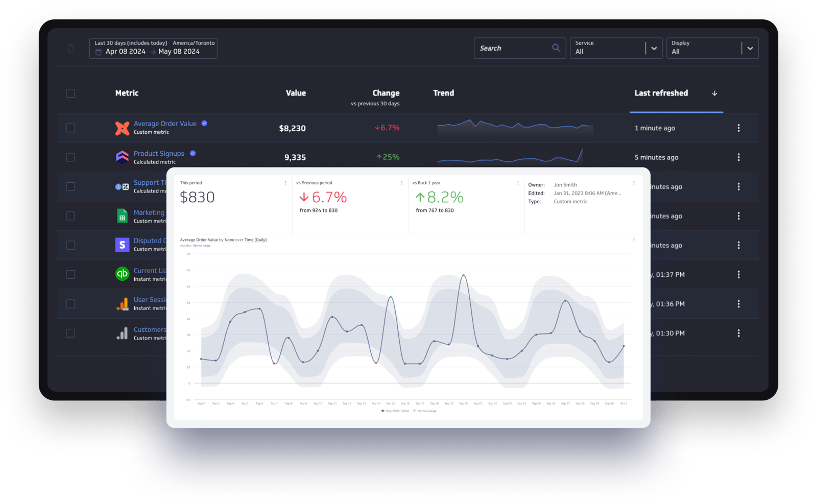Open the three-dot menu on This period card
This screenshot has height=504, width=817.
(285, 183)
